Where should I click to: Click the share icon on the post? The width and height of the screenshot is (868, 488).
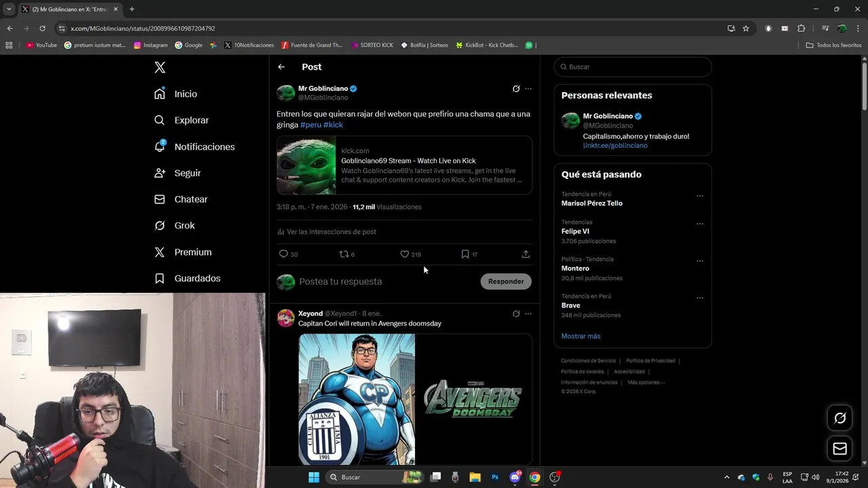526,254
